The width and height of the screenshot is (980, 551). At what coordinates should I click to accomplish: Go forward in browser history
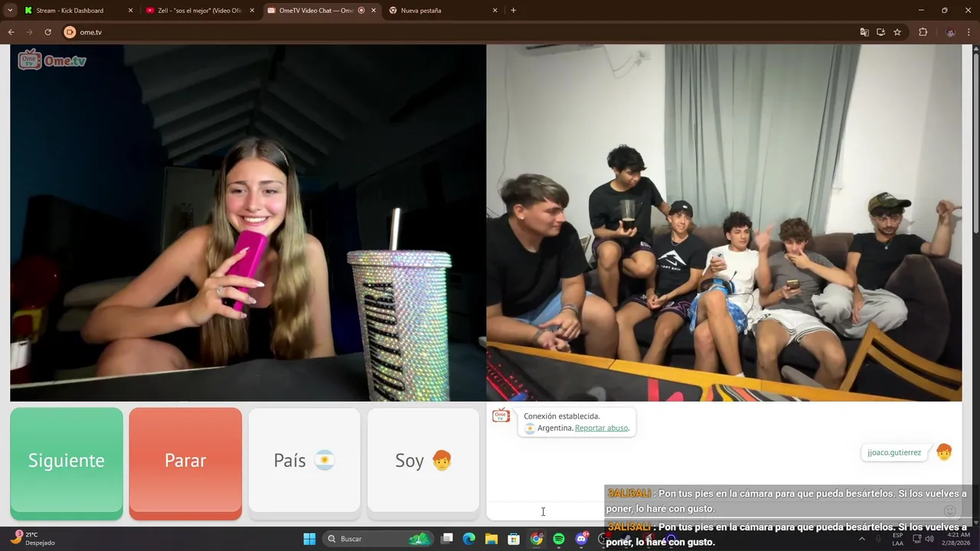(x=29, y=32)
